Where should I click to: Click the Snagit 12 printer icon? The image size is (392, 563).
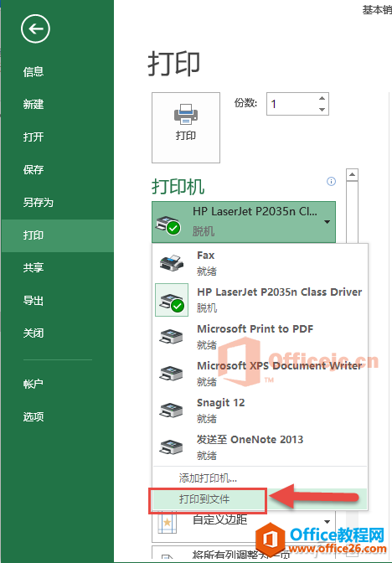click(171, 411)
